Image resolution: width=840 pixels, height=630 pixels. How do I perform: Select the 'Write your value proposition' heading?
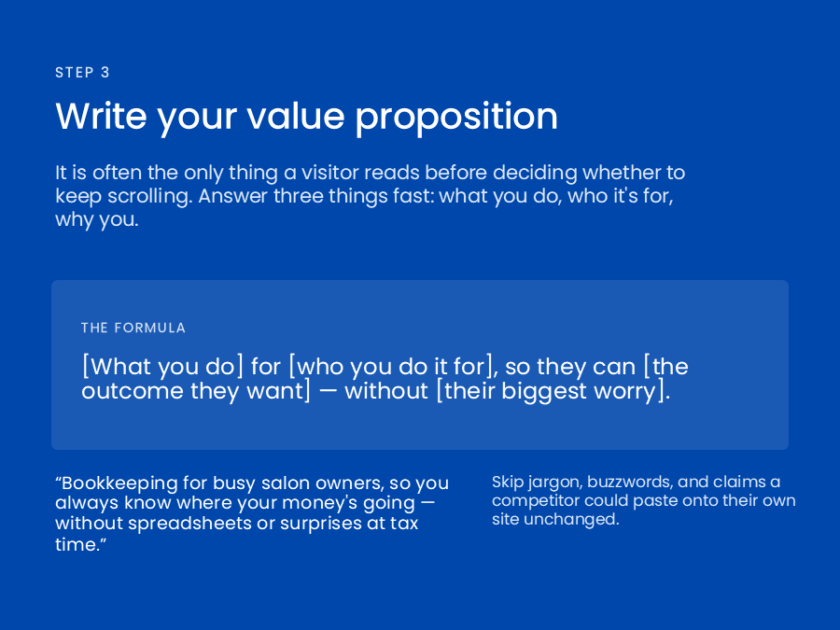click(306, 117)
